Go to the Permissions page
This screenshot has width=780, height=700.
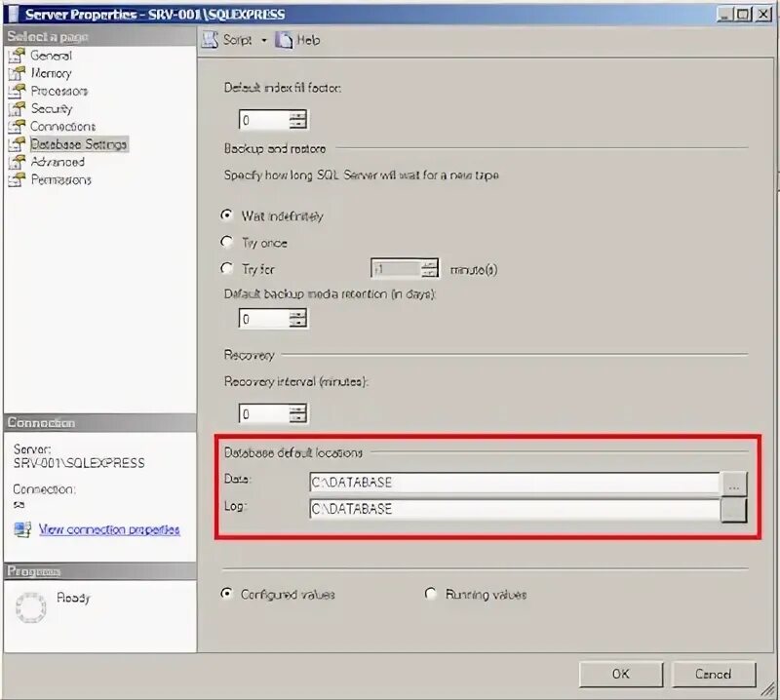coord(61,179)
